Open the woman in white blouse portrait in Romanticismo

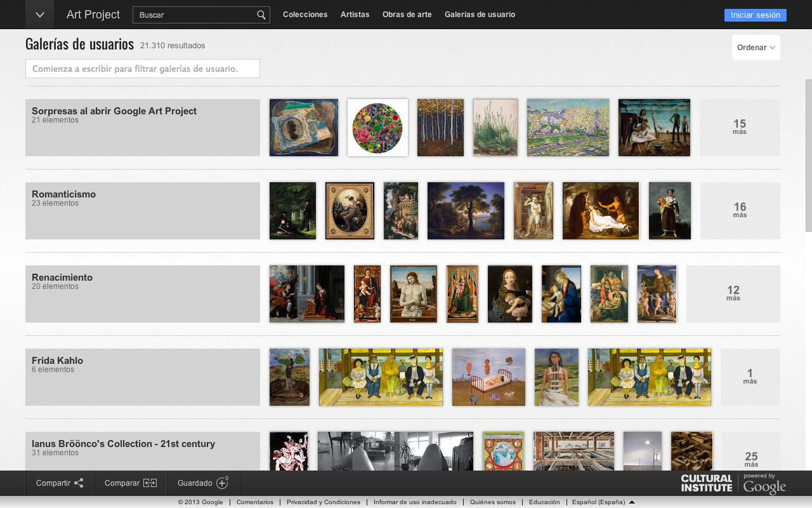click(x=670, y=211)
